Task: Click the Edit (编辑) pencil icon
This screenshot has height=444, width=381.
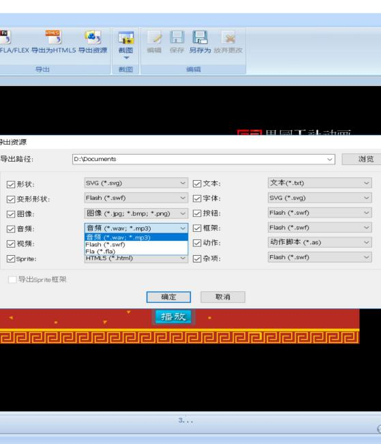Action: pyautogui.click(x=154, y=38)
